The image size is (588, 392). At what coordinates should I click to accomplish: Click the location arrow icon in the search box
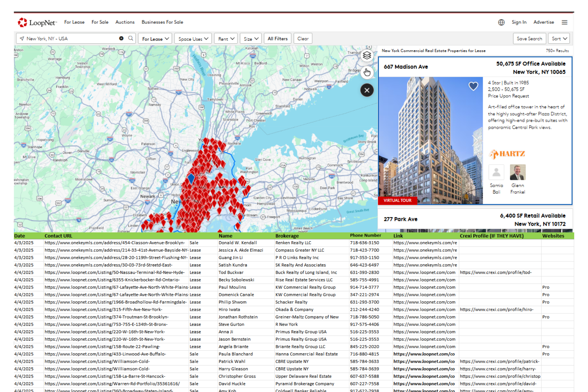pos(22,38)
